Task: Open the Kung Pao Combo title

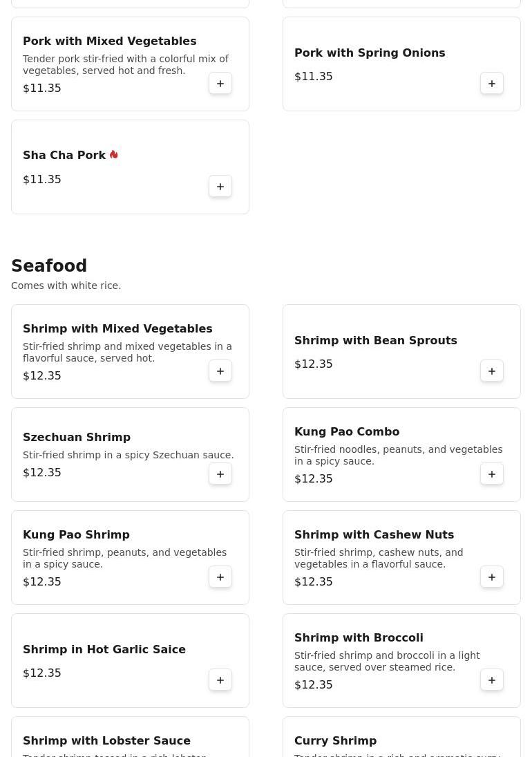Action: [x=347, y=431]
